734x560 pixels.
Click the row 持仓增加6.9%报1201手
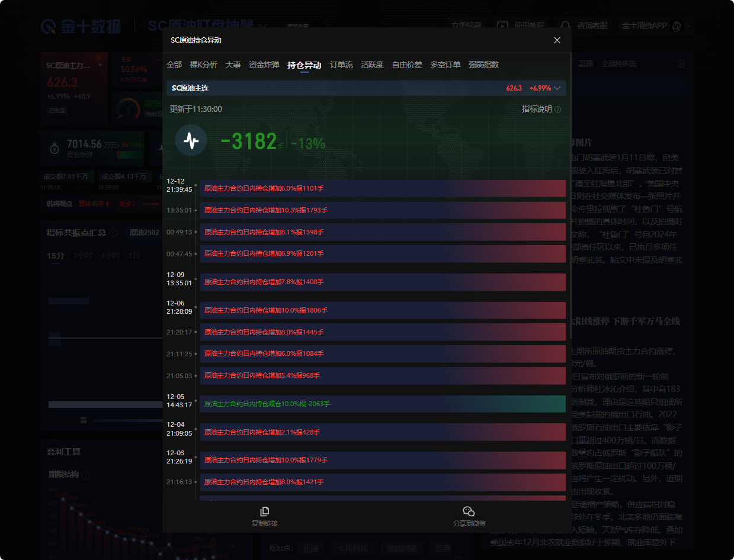[x=383, y=253]
